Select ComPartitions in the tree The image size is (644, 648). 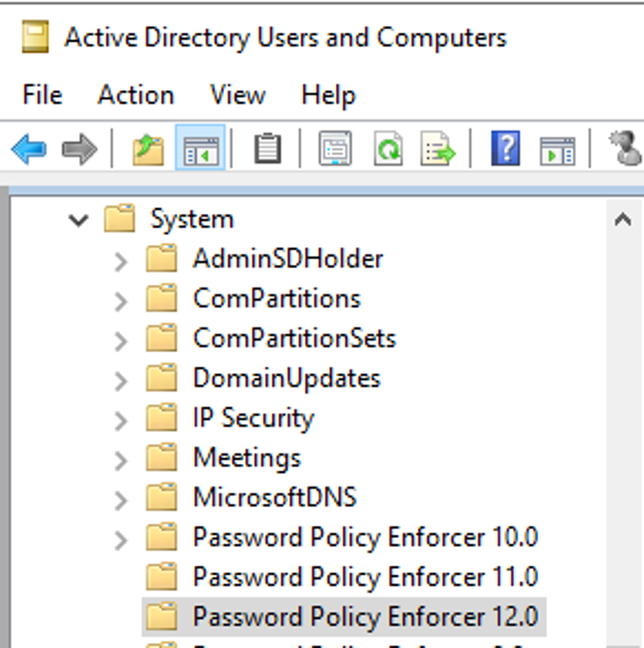pos(277,298)
